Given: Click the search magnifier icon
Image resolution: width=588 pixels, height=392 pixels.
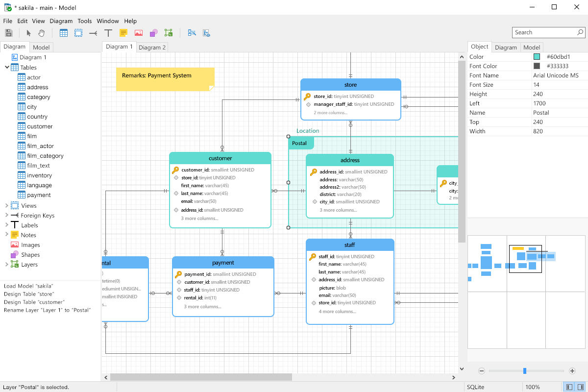Looking at the screenshot, I should (x=580, y=32).
